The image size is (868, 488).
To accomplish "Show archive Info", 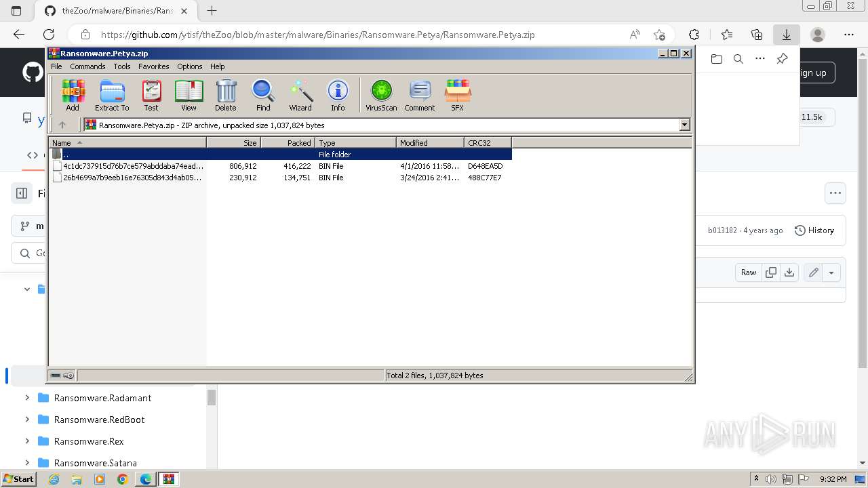I will pyautogui.click(x=338, y=95).
